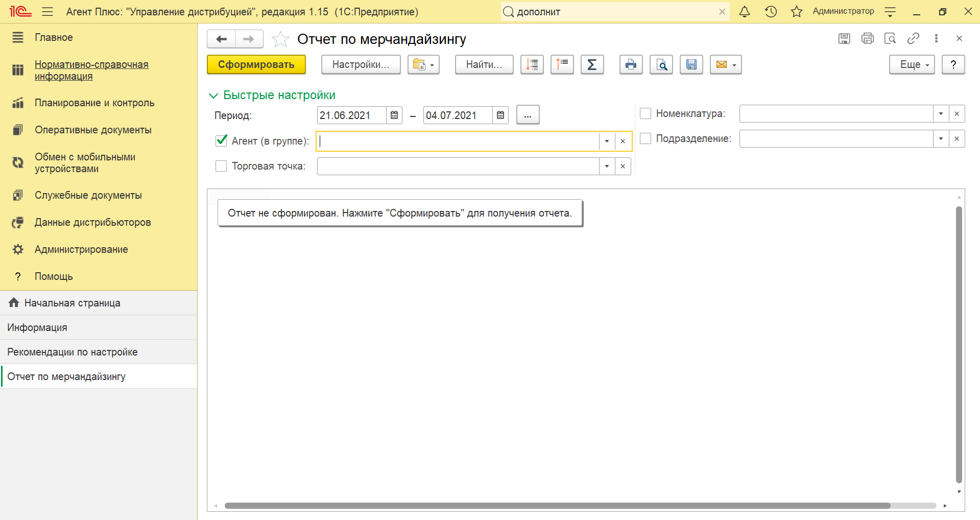Viewport: 980px width, 520px height.
Task: Open Нормативно-справочная информация section
Action: pos(91,70)
